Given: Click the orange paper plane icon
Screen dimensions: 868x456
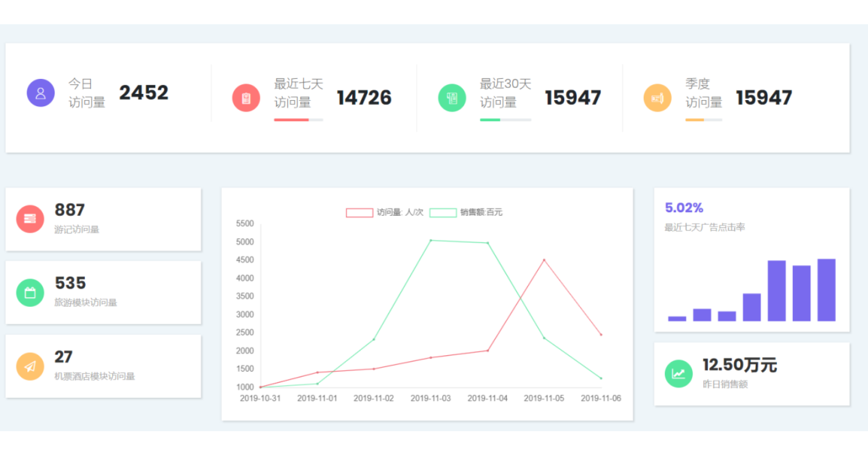Looking at the screenshot, I should point(30,366).
